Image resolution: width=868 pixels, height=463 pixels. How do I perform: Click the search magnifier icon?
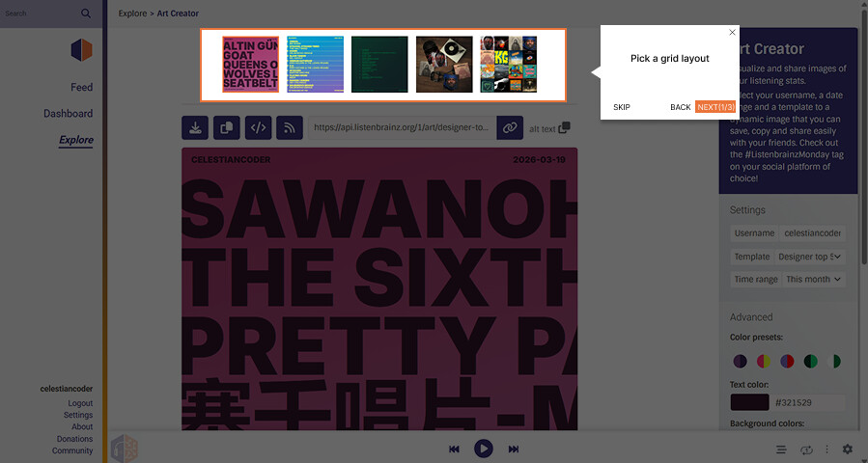pos(86,14)
